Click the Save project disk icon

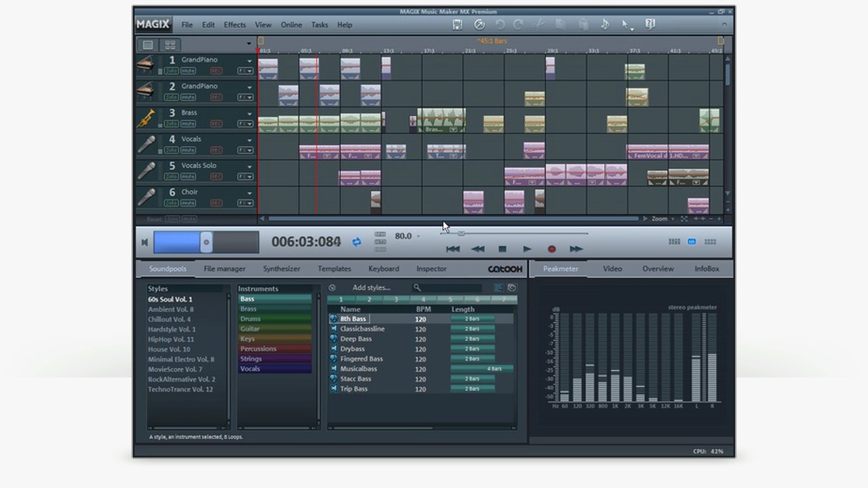(x=458, y=24)
